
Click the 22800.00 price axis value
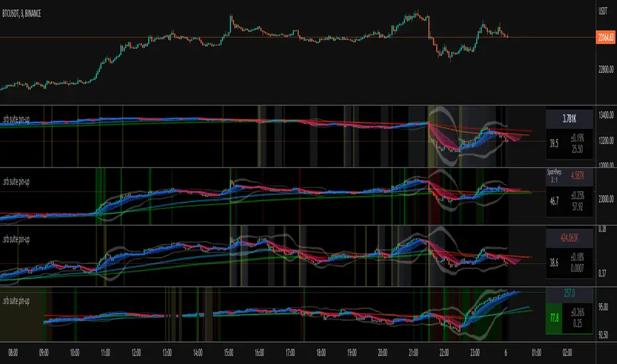[606, 69]
